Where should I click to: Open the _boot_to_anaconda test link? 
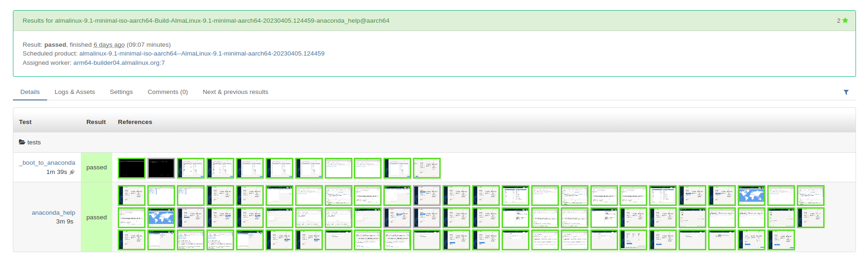tap(47, 163)
